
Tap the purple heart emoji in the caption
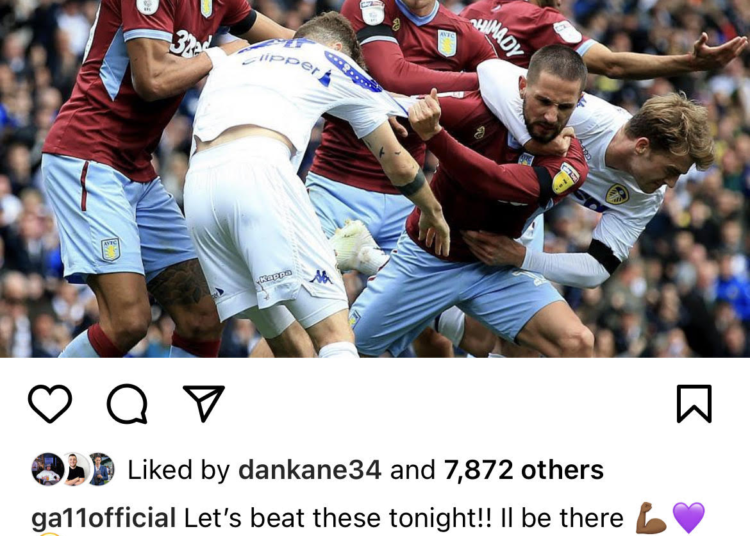689,518
